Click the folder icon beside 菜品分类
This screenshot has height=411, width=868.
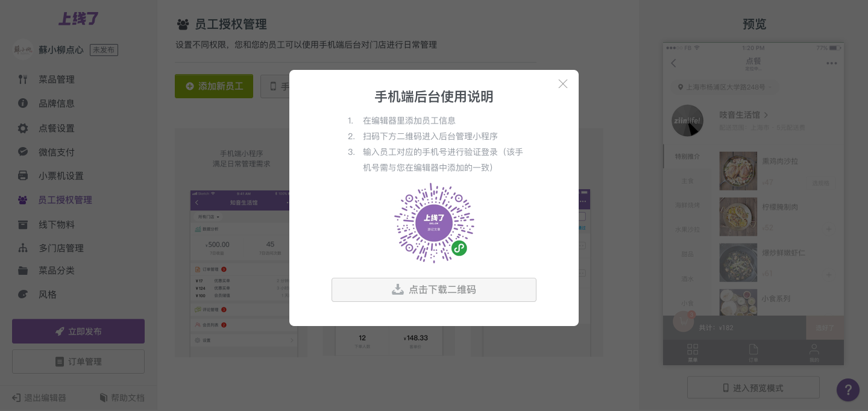coord(23,271)
